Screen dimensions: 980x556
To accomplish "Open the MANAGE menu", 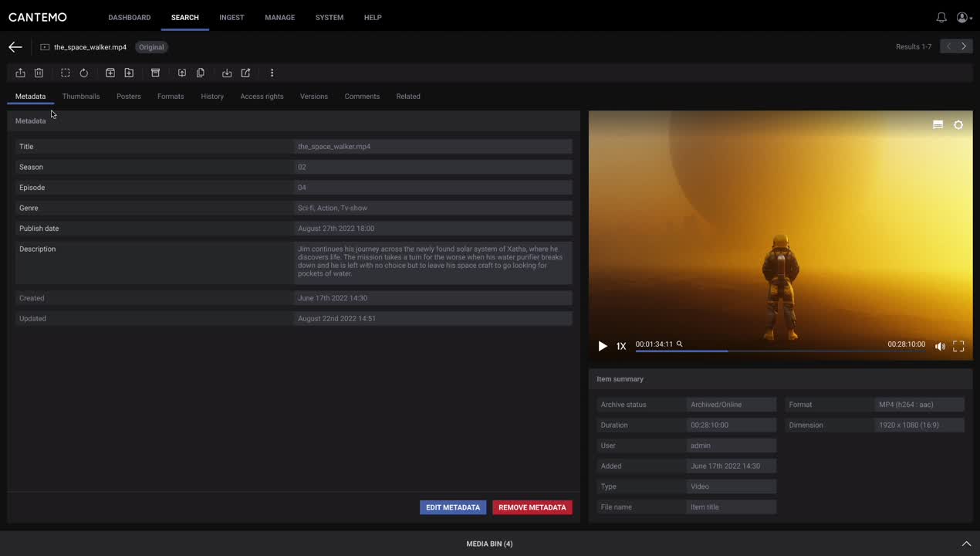I will (280, 17).
